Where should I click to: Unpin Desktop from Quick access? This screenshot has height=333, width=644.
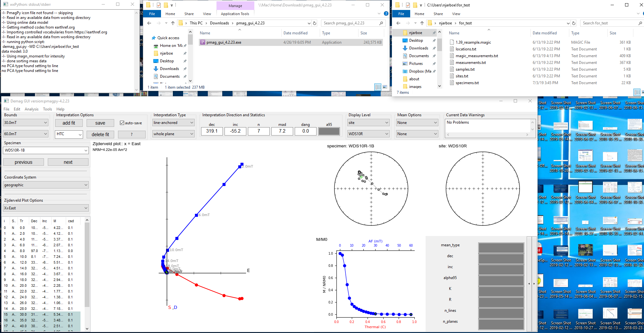pos(434,40)
